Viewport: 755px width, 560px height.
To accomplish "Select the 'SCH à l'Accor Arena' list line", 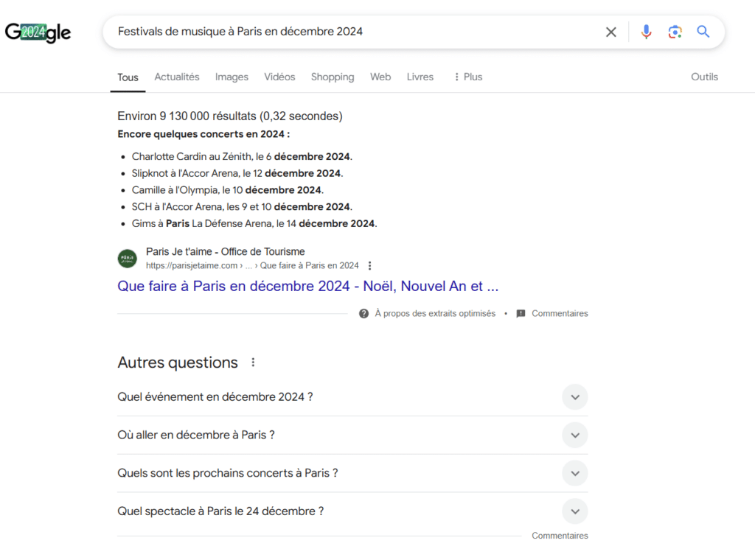I will 242,207.
